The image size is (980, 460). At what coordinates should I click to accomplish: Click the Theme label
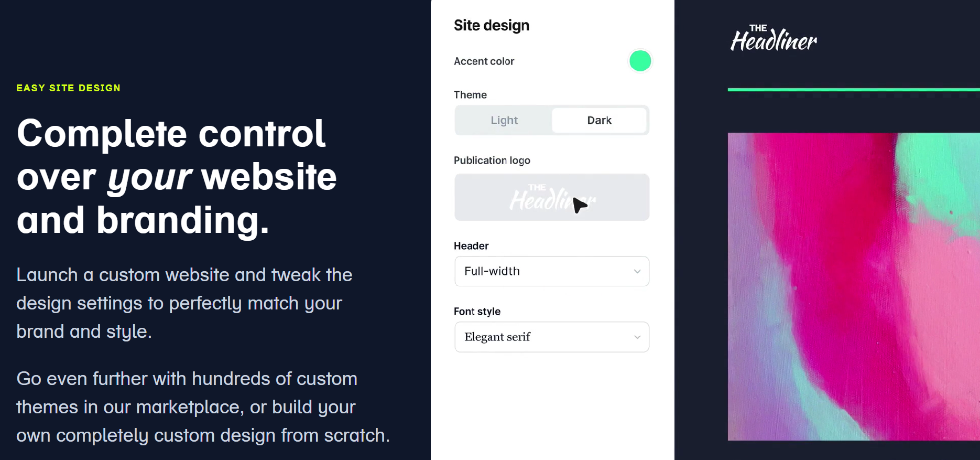pos(470,95)
